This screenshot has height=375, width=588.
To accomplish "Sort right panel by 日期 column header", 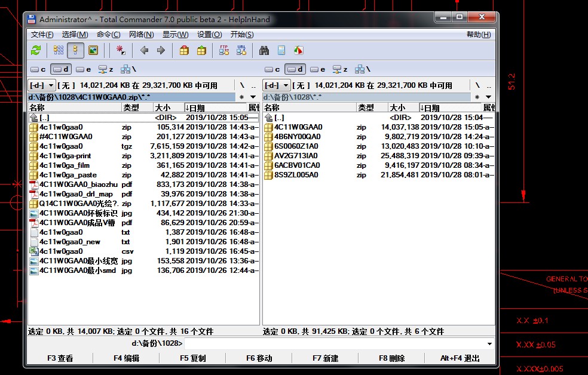I will [449, 107].
